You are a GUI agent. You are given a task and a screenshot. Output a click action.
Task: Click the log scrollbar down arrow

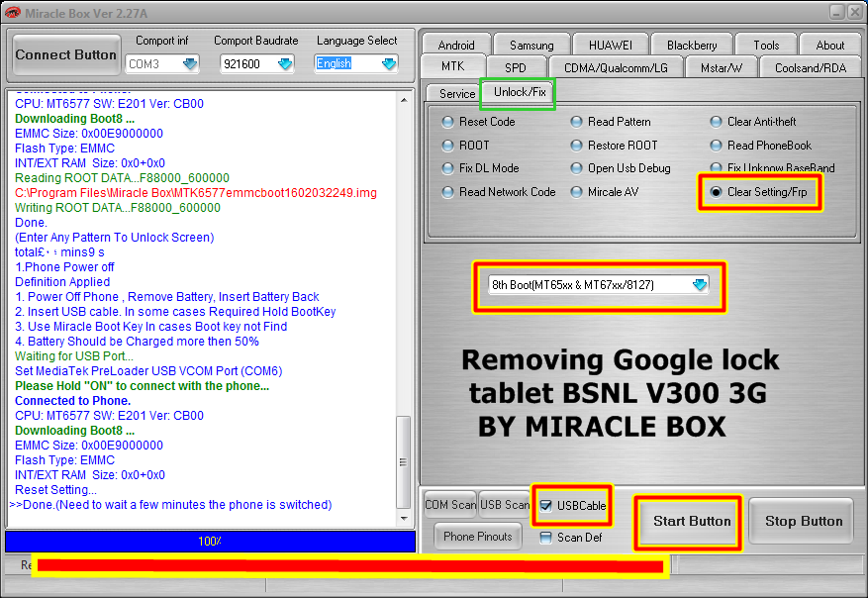coord(404,519)
